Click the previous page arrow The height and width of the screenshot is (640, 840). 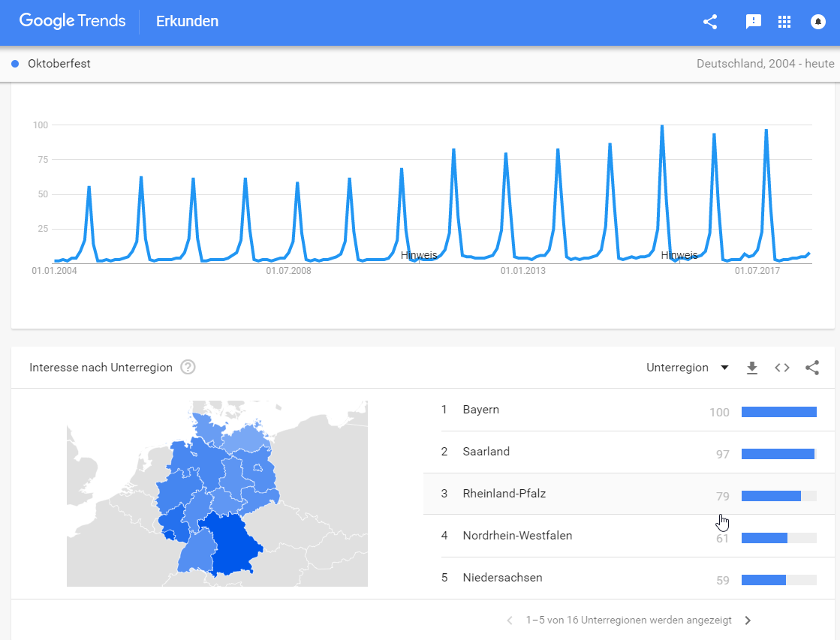(510, 620)
